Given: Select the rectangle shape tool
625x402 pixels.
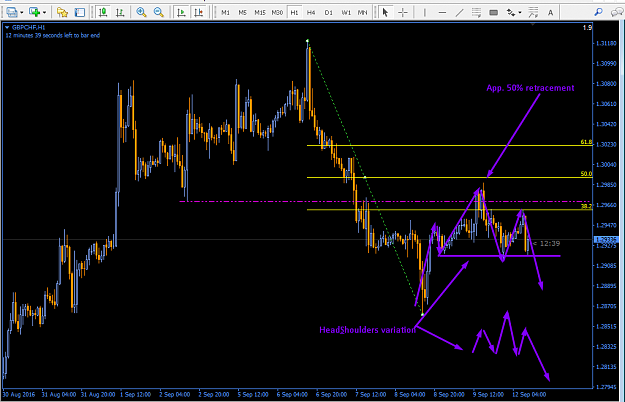Looking at the screenshot, I should (493, 12).
